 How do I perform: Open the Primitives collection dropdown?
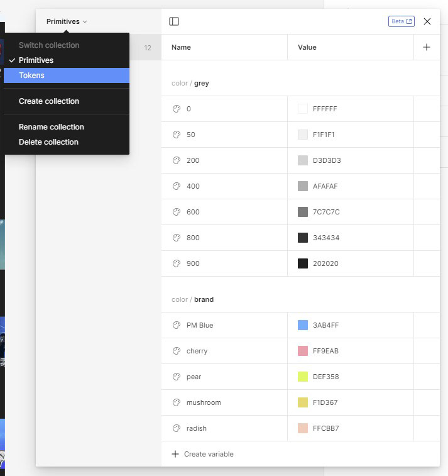coord(67,21)
